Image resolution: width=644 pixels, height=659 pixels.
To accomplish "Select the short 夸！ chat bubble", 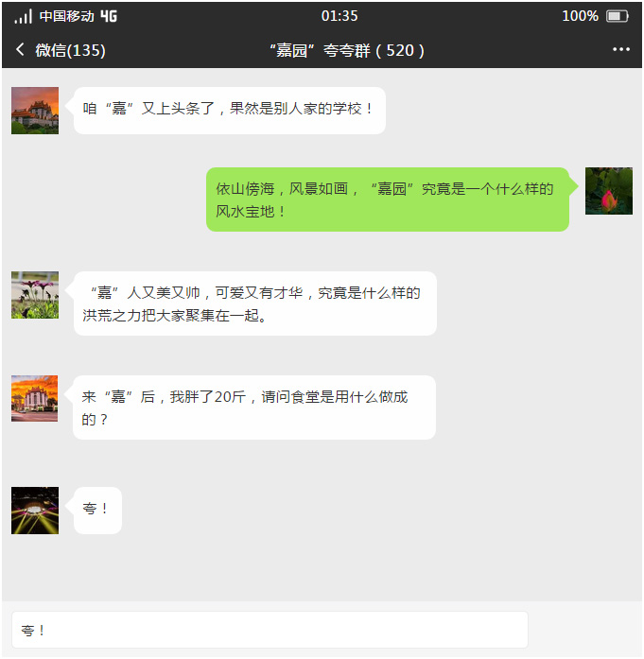I will (x=97, y=511).
